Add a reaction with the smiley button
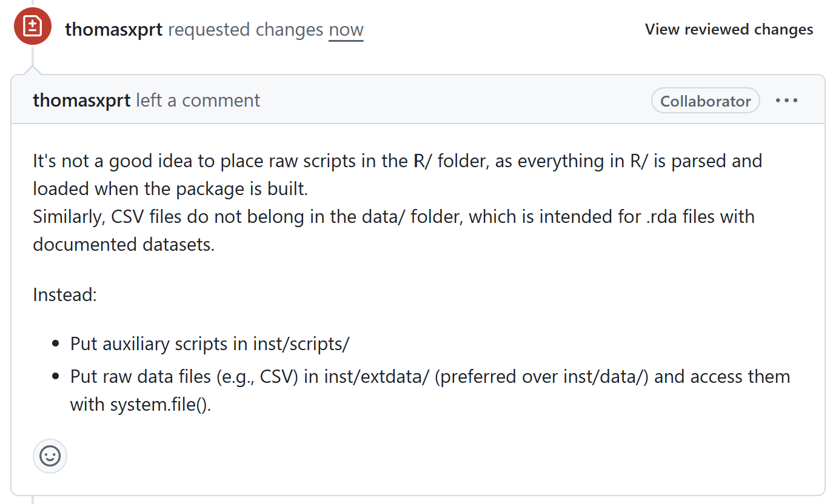The width and height of the screenshot is (833, 504). click(x=50, y=456)
